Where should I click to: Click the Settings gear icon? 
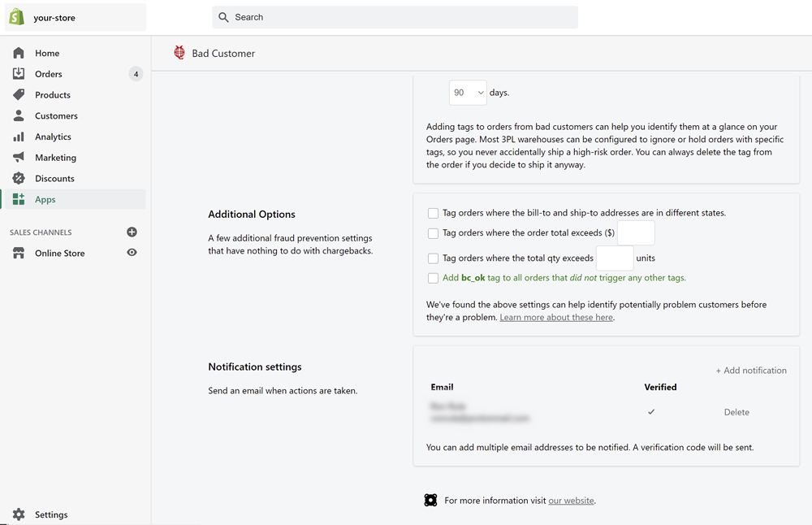[x=19, y=514]
